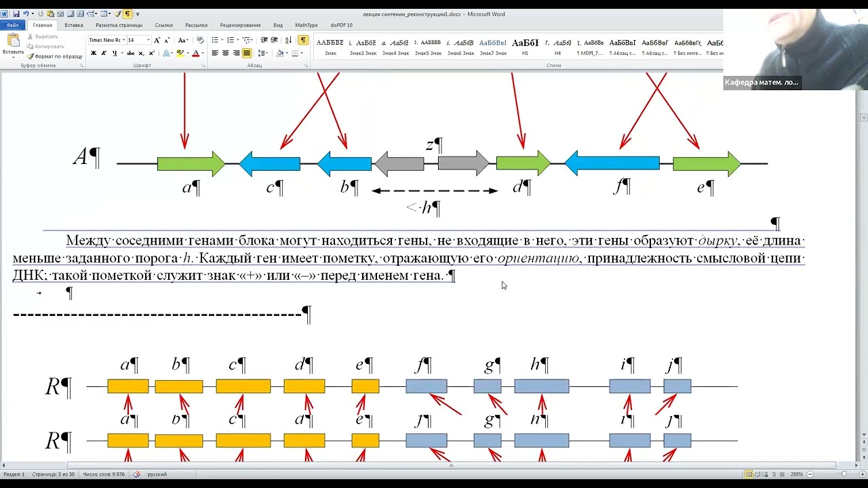The height and width of the screenshot is (488, 868).
Task: Save document via quick access toolbar
Action: click(16, 14)
